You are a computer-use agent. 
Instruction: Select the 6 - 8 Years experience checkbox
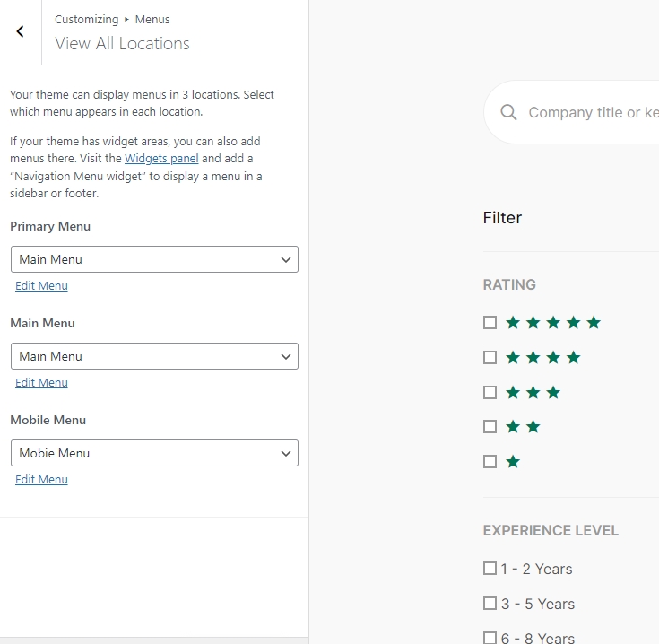pos(490,638)
